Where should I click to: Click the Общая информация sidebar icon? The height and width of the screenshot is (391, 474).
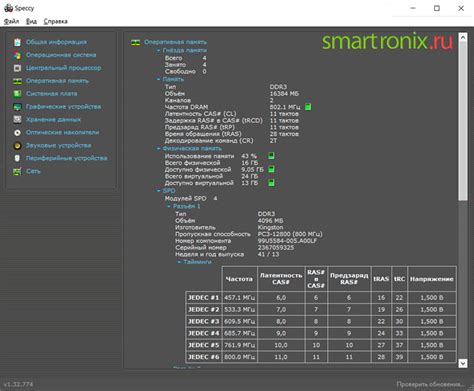pyautogui.click(x=17, y=42)
